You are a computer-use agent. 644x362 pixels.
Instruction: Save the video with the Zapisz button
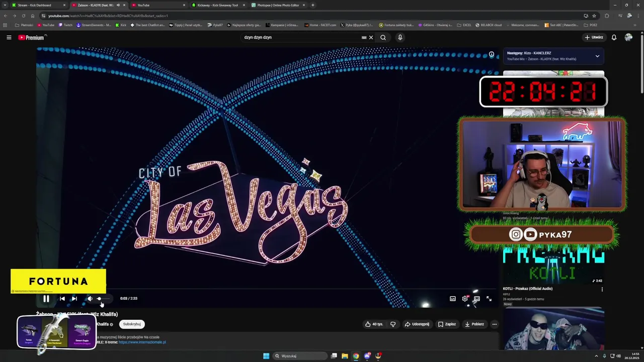tap(447, 324)
